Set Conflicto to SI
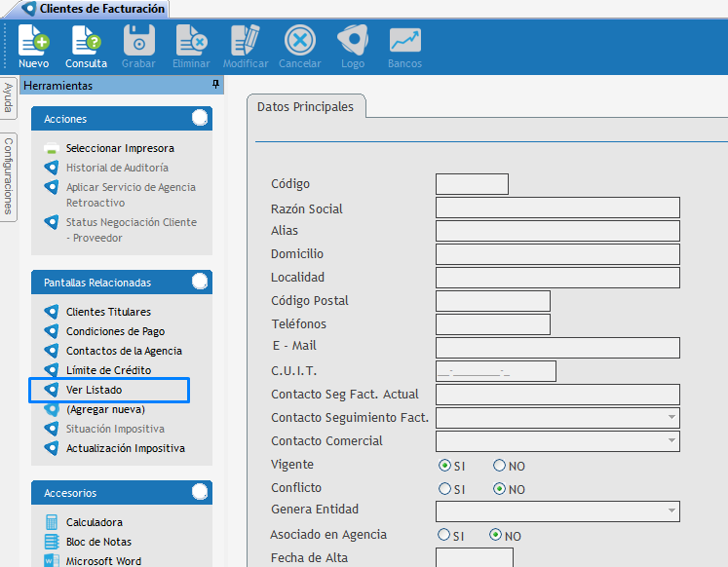 [444, 489]
